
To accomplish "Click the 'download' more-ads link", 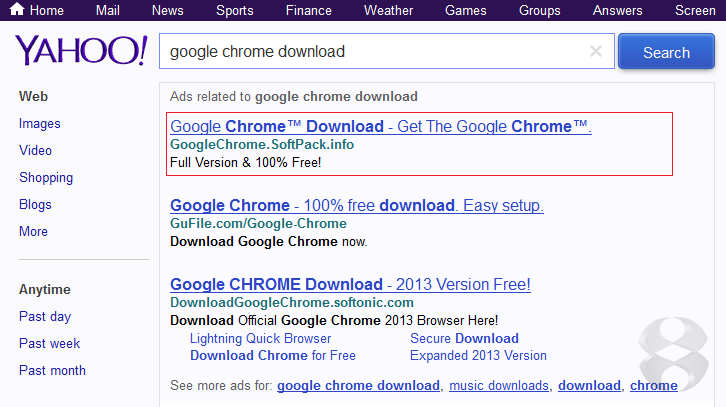I will [x=589, y=386].
